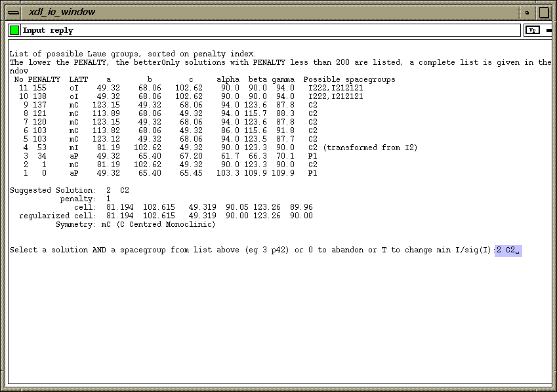Click the Up button

532,30
